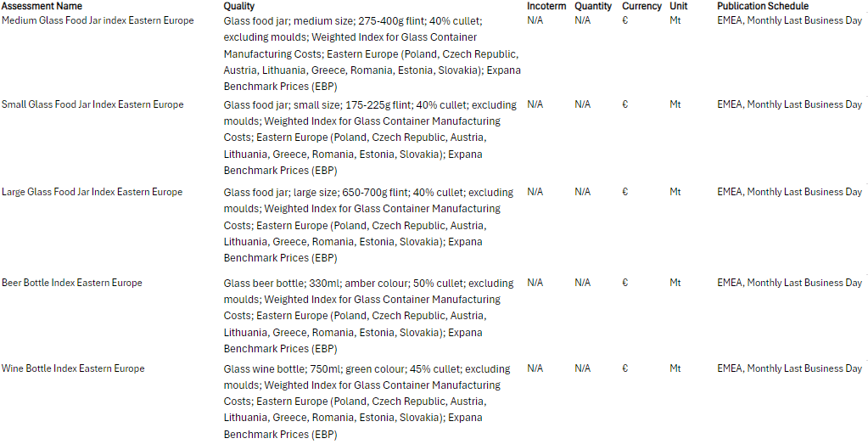Click the Currency column header
Viewport: 868px width, 444px height.
coord(641,6)
